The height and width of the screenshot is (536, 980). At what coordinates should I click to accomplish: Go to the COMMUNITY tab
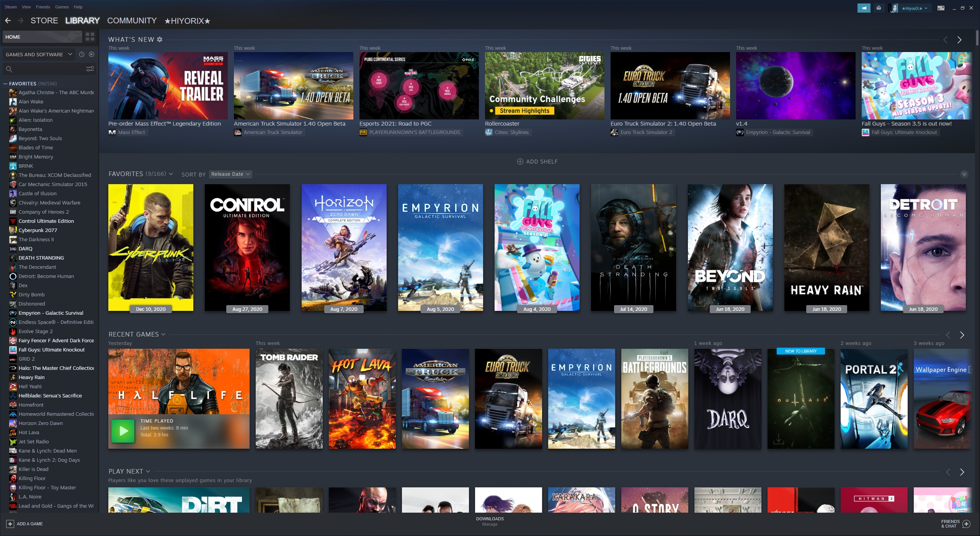pos(132,21)
